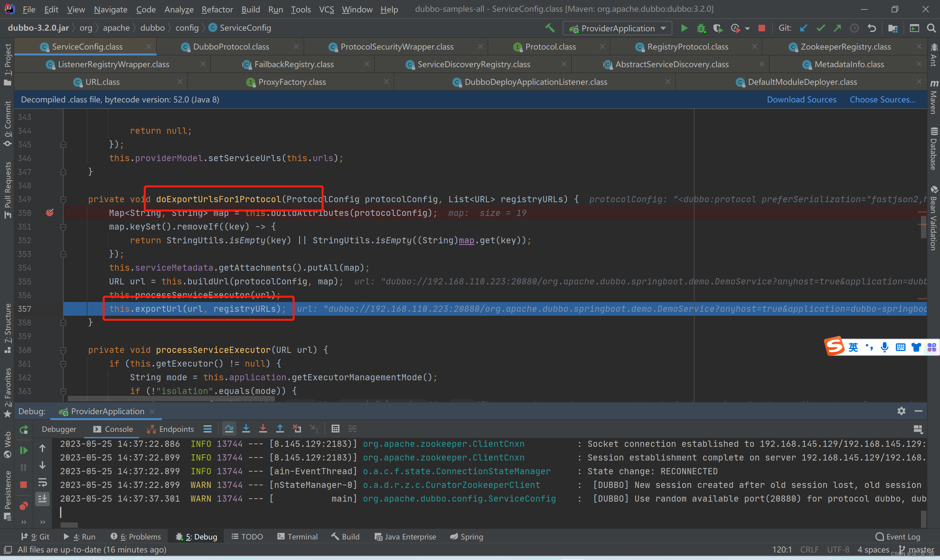Collapse the lambda fold at line 351

tap(63, 227)
